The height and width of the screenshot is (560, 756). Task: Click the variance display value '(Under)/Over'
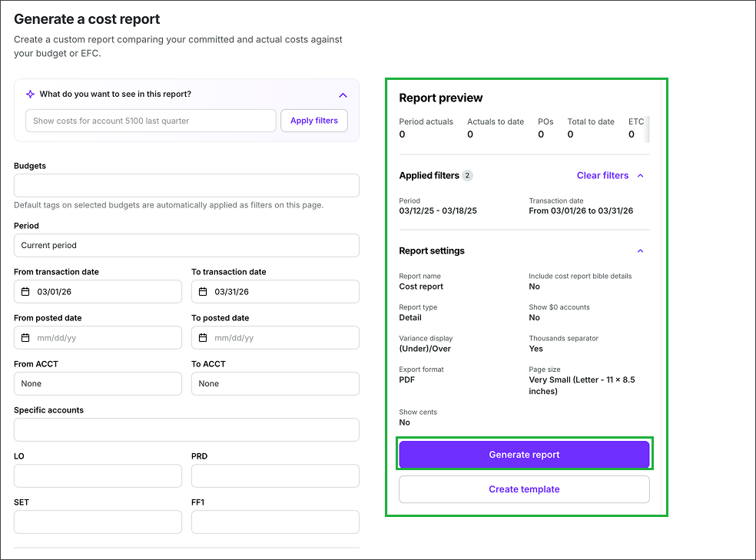click(x=425, y=349)
